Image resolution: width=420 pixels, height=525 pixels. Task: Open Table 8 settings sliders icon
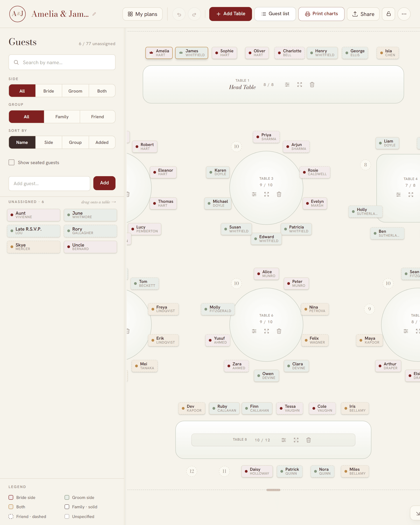284,440
